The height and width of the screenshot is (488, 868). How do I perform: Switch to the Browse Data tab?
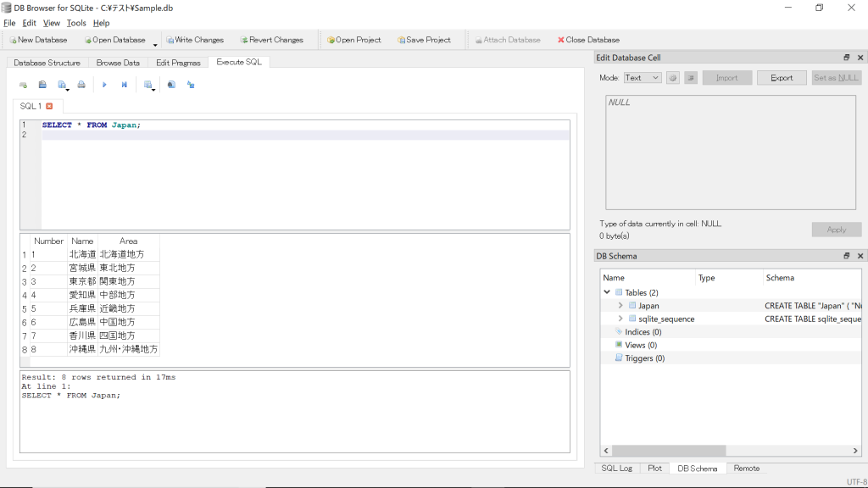click(x=118, y=63)
